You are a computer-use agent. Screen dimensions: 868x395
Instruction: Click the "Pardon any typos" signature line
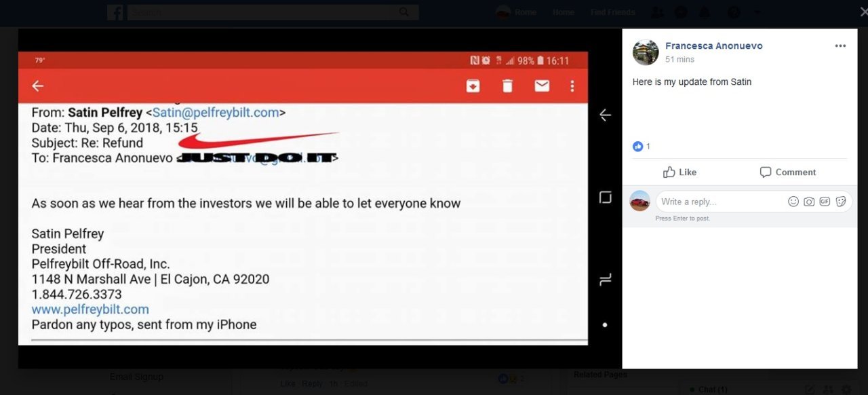click(144, 324)
